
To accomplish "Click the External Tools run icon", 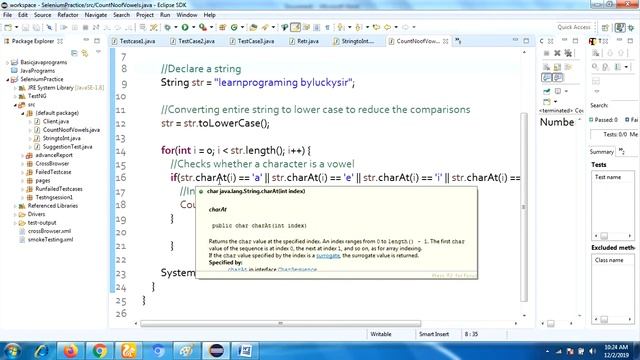I will [x=202, y=27].
